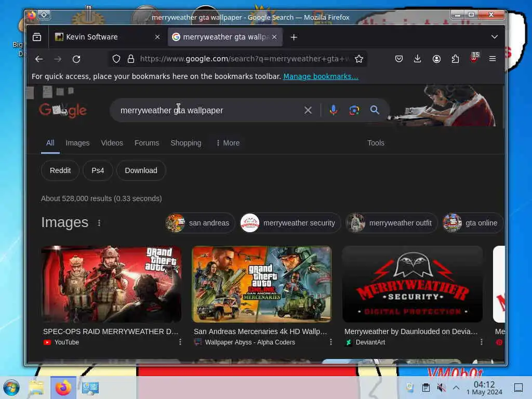Screen dimensions: 532x399
Task: Open the Merryweather Security logo thumbnail
Action: click(413, 284)
